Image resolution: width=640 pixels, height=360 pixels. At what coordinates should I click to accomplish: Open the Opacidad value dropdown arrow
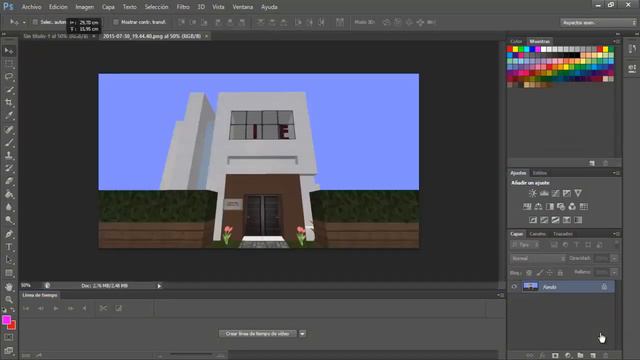coord(614,258)
